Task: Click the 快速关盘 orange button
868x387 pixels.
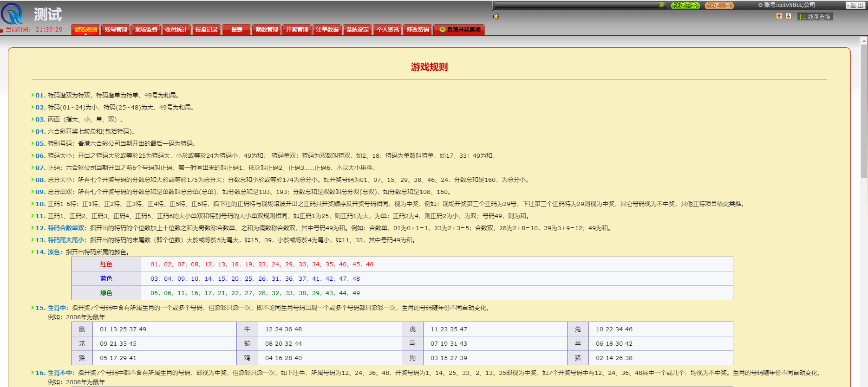Action: point(719,6)
